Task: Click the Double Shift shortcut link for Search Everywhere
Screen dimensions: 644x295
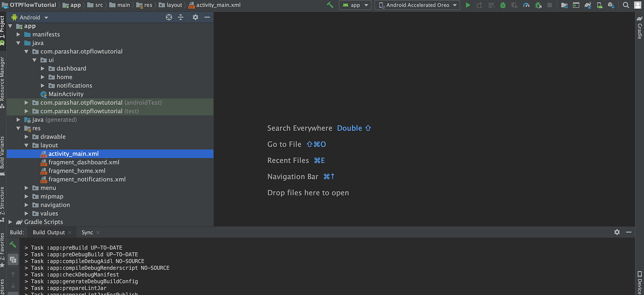Action: tap(353, 128)
